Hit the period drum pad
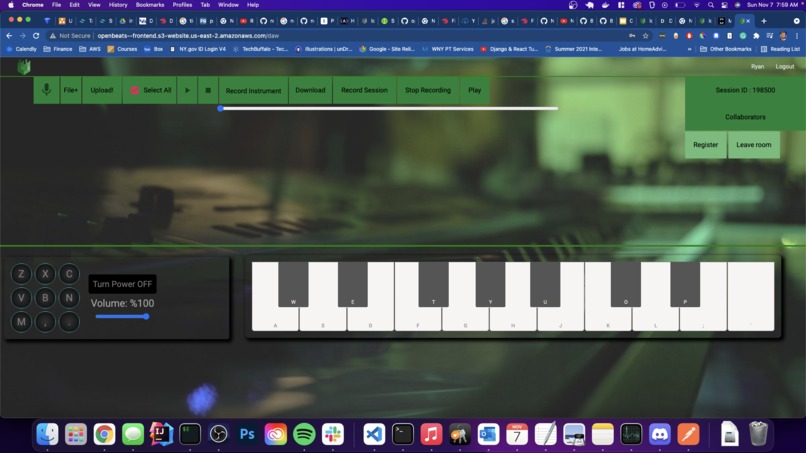806x453 pixels. click(x=69, y=322)
